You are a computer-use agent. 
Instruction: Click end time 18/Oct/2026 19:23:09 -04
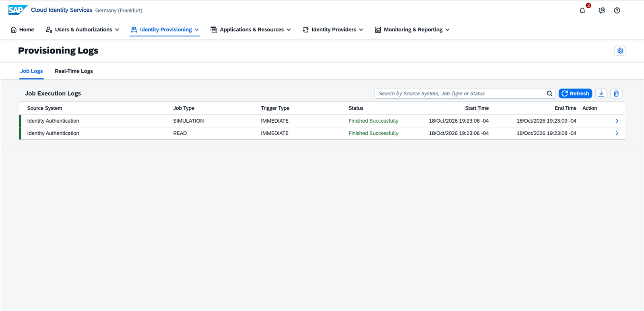click(546, 121)
